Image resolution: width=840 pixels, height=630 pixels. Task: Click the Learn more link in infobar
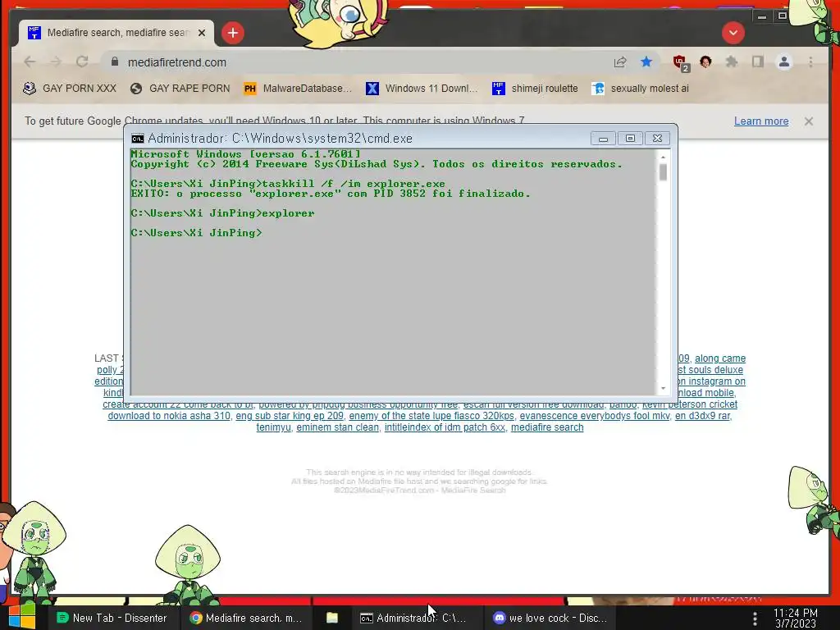click(x=760, y=121)
